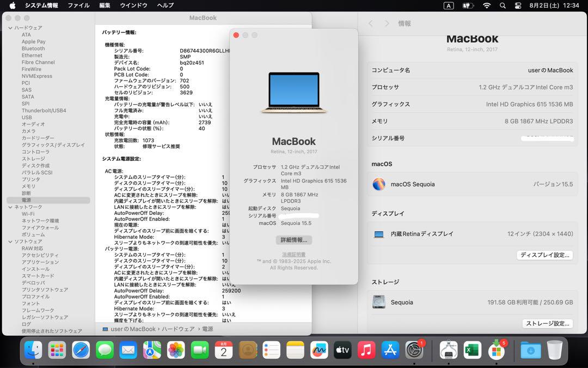Open Contacts from the Dock
Screen dimensions: 588x368
coord(248,351)
